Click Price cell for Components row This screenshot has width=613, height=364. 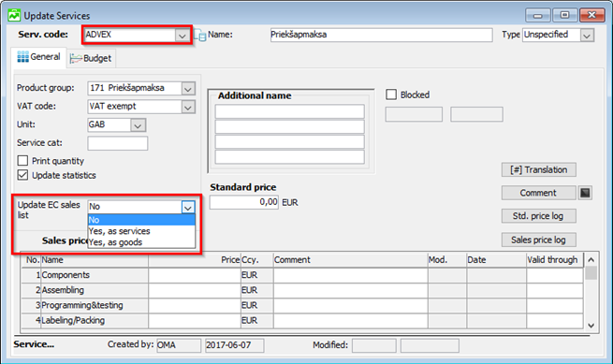click(x=195, y=275)
